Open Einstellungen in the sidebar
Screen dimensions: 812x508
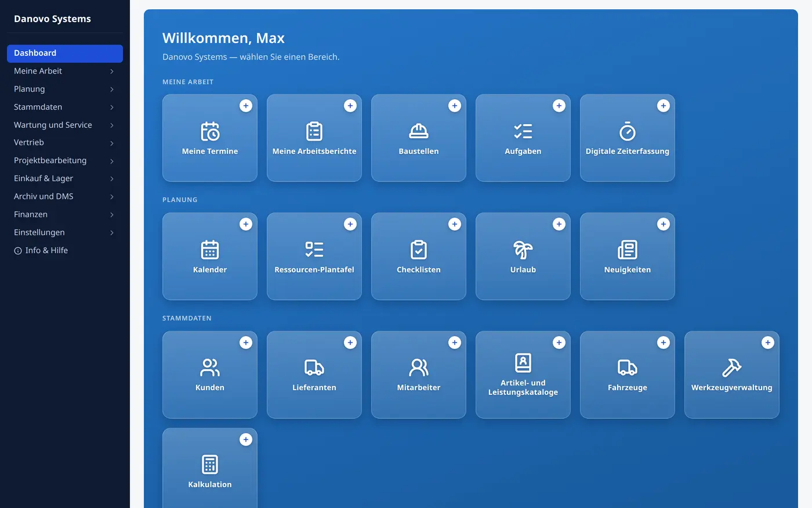(x=65, y=233)
